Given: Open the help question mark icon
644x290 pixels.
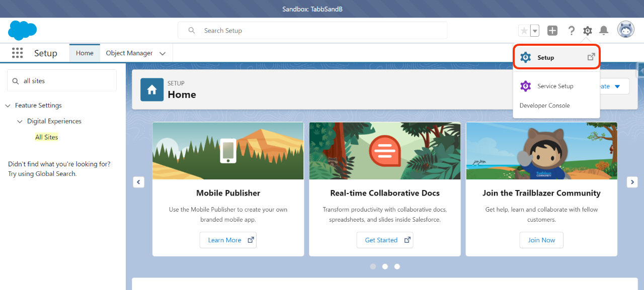Looking at the screenshot, I should [x=571, y=31].
